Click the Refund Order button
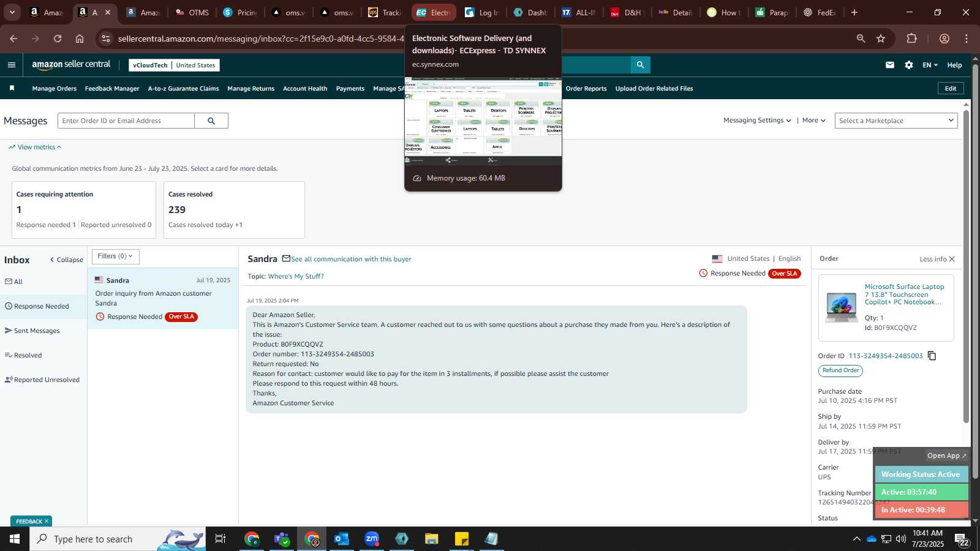Viewport: 980px width, 551px height. point(840,370)
